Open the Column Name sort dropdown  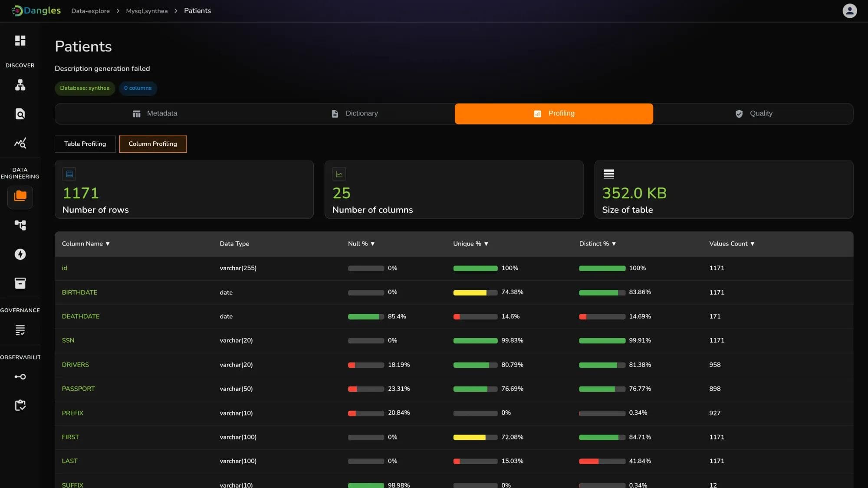coord(109,243)
